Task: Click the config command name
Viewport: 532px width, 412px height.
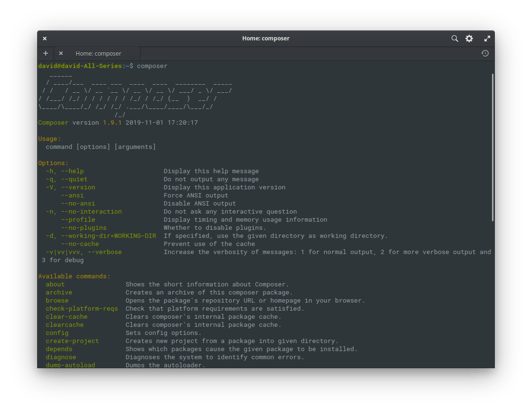Action: (57, 333)
